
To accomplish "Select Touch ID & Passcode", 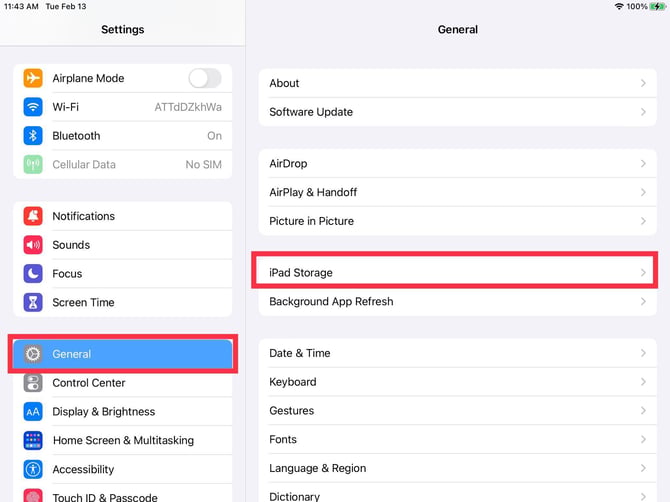I will (123, 493).
